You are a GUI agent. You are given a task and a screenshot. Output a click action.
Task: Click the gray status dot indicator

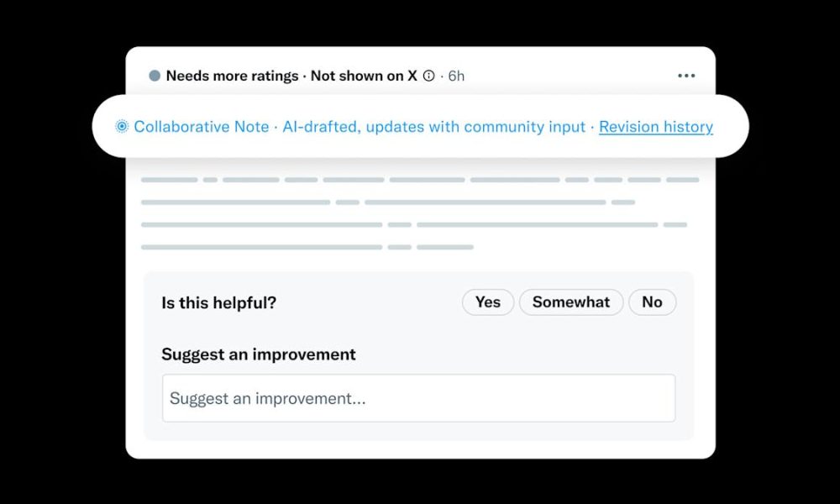[155, 76]
